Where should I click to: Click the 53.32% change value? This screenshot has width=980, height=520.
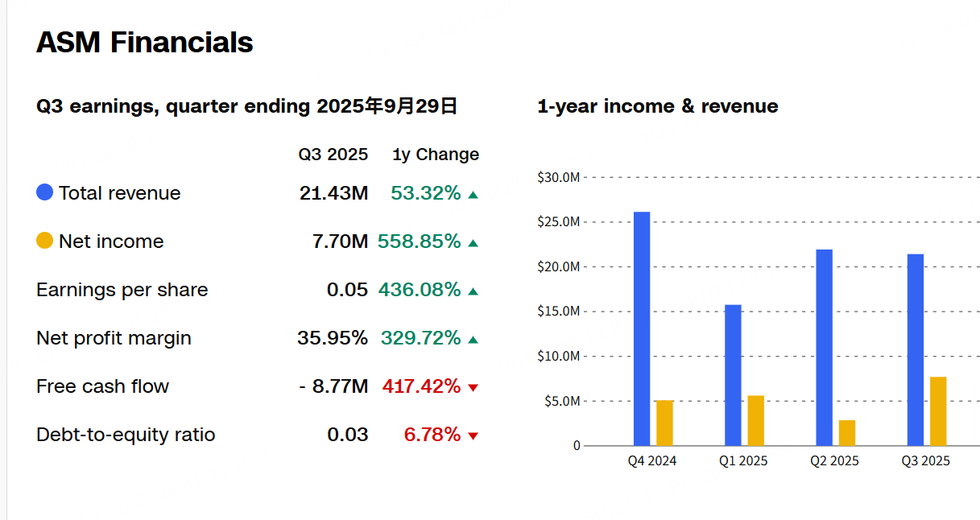[x=426, y=193]
